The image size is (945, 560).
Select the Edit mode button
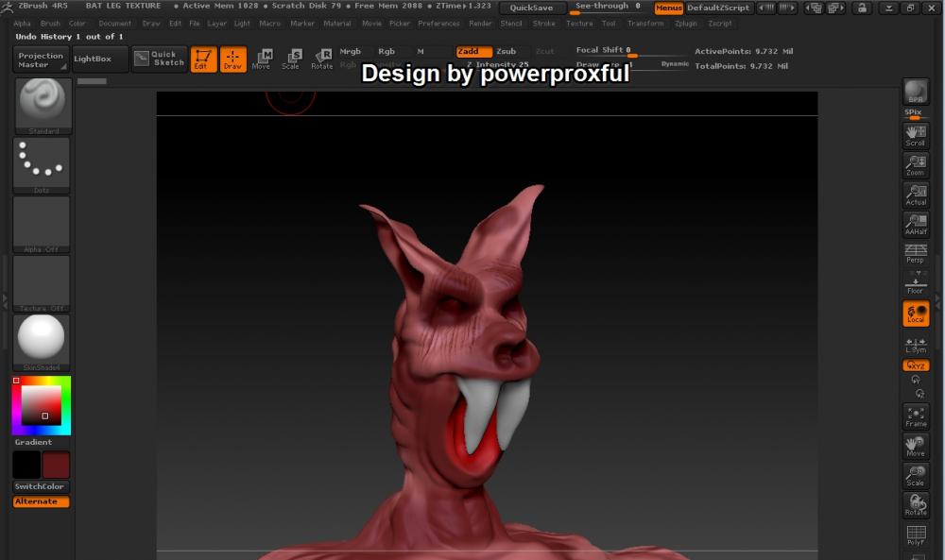[x=204, y=59]
